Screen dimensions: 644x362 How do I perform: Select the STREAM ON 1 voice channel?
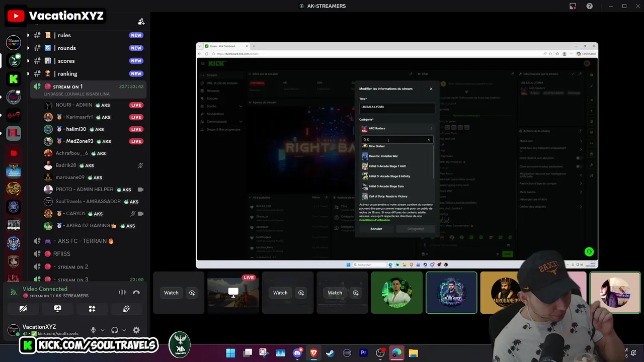tap(88, 89)
